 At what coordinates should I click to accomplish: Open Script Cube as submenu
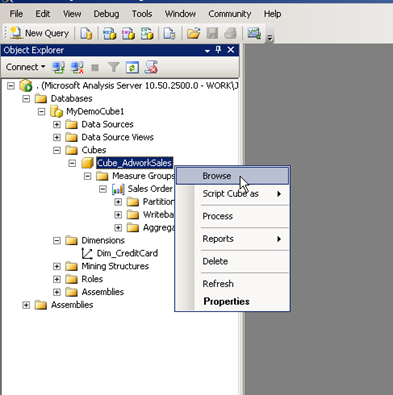coord(232,194)
